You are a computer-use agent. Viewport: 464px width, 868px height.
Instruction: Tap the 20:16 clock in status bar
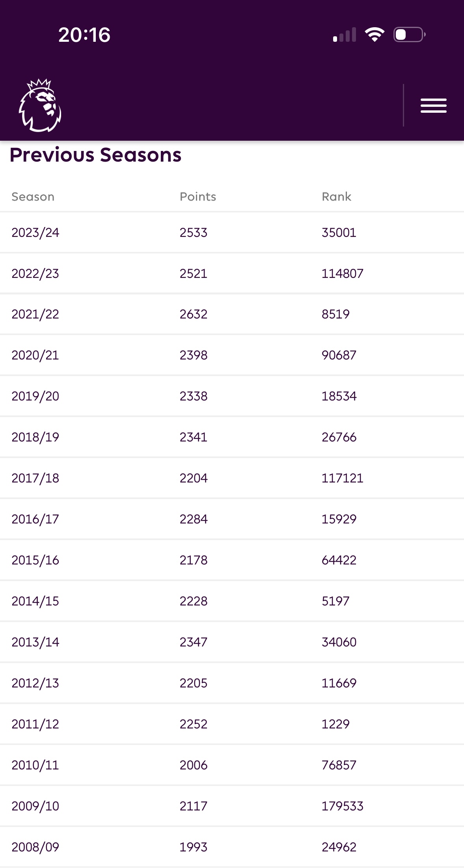click(84, 35)
